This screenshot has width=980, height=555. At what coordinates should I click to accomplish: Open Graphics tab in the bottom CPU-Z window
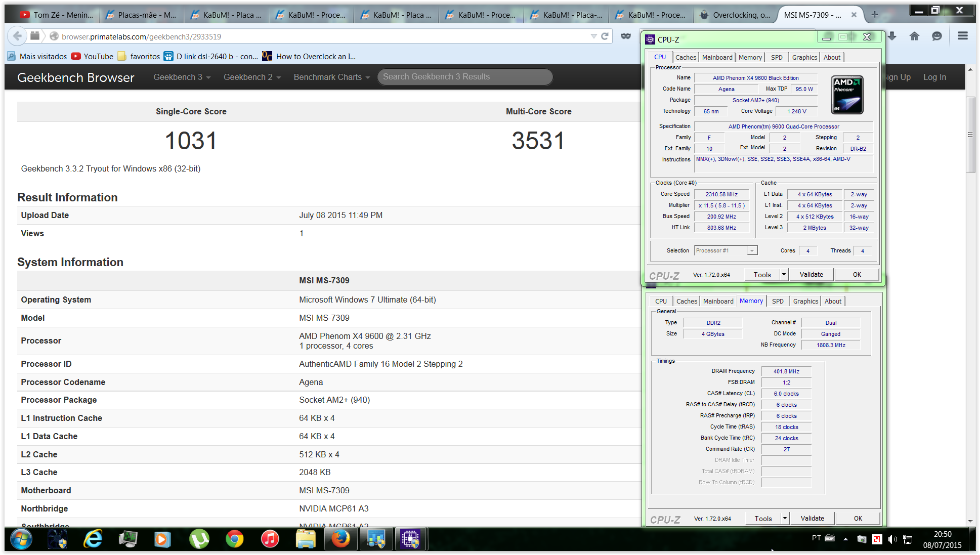pyautogui.click(x=805, y=301)
